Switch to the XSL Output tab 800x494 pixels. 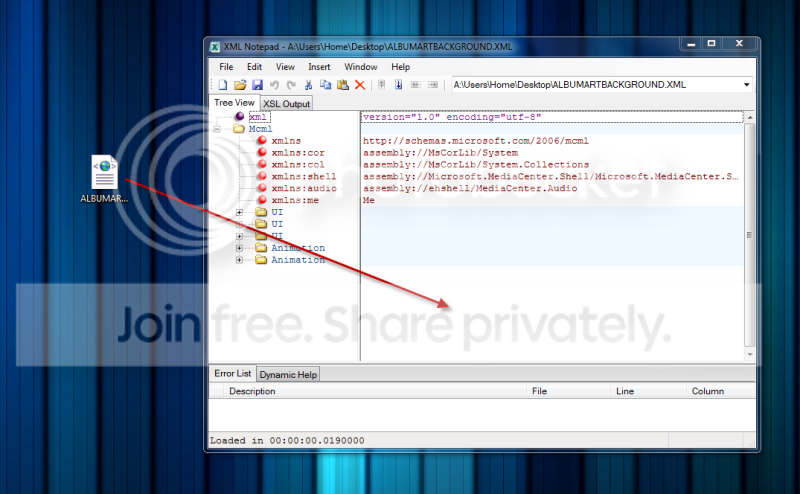[x=286, y=104]
